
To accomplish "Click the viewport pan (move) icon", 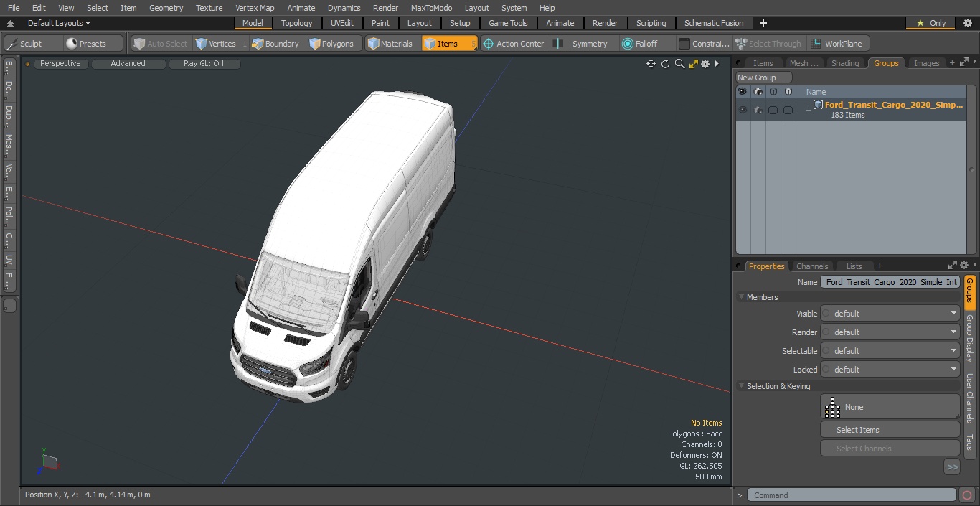I will point(651,64).
